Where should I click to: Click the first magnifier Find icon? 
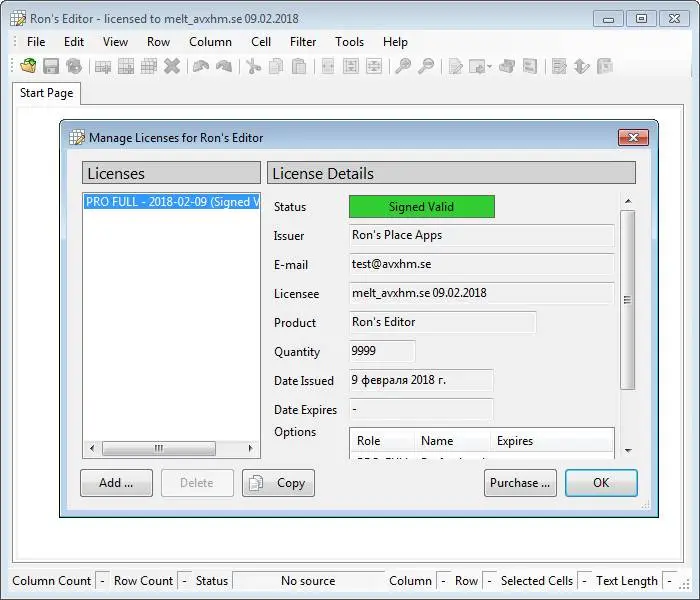[x=403, y=66]
